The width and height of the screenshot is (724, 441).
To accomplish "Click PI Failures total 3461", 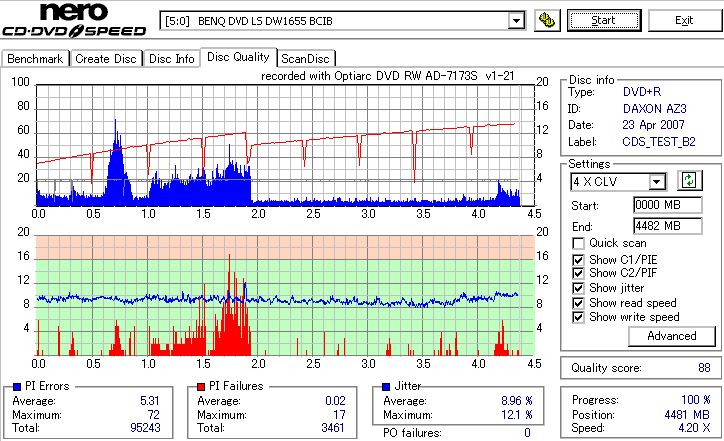I will click(333, 428).
